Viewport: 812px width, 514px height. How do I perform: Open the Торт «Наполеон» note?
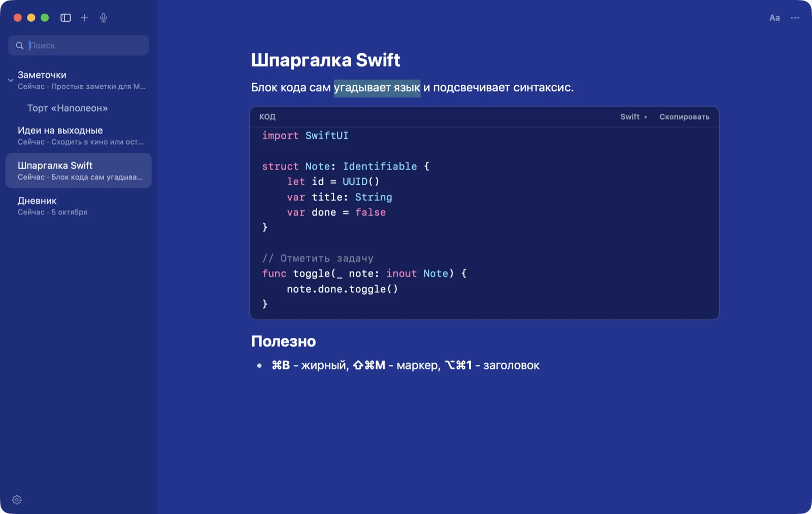(79, 108)
